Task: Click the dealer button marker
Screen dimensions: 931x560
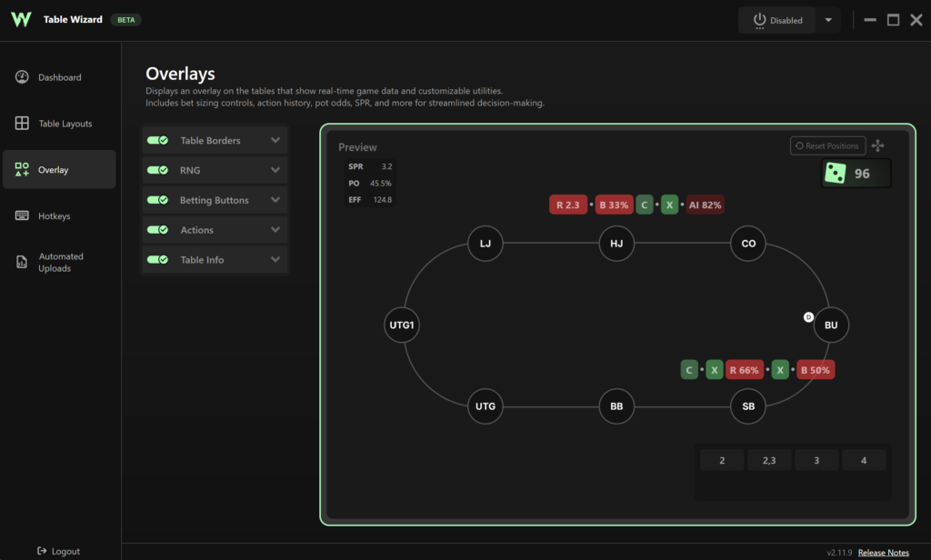Action: tap(808, 317)
